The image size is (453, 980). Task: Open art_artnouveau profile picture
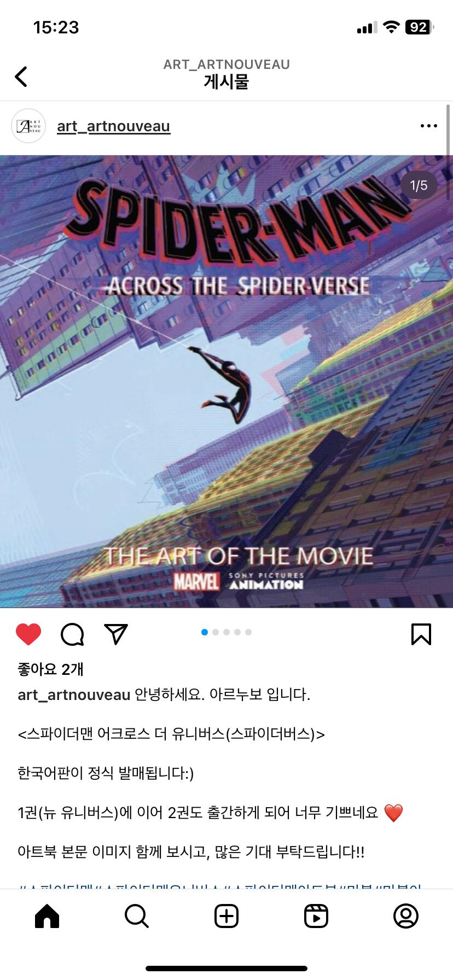click(28, 126)
